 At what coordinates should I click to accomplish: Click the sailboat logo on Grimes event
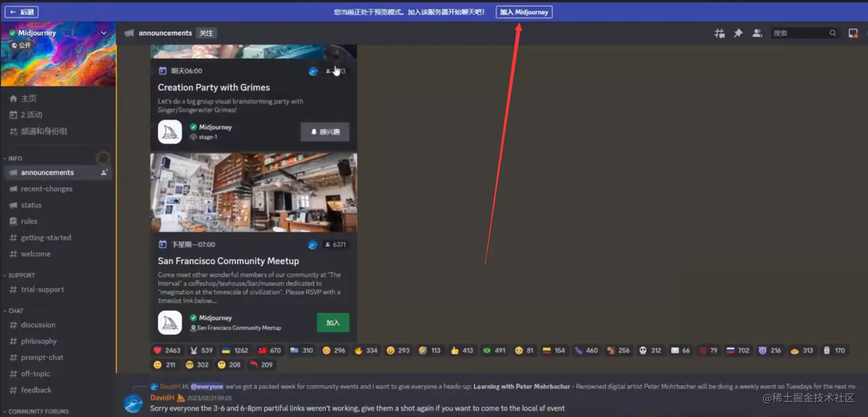pyautogui.click(x=170, y=132)
